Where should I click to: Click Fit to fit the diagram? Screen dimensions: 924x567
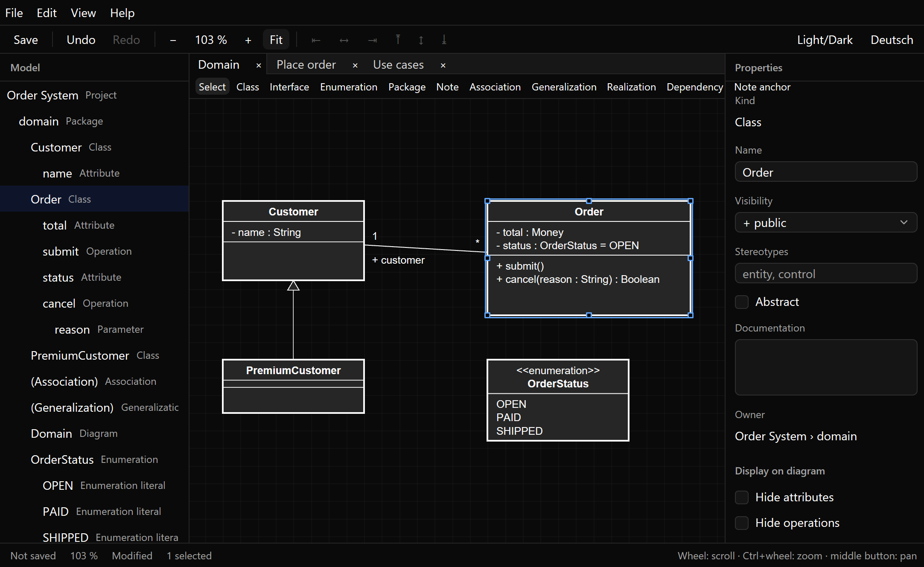point(276,40)
